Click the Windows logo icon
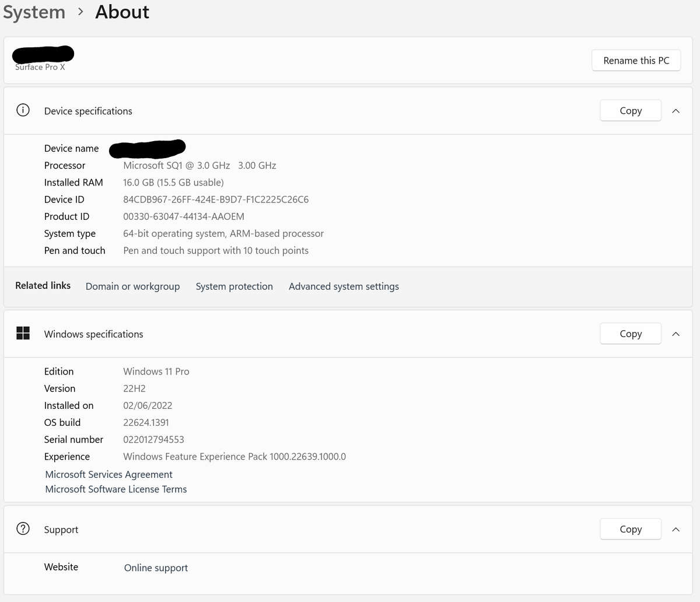The height and width of the screenshot is (602, 700). pyautogui.click(x=23, y=333)
